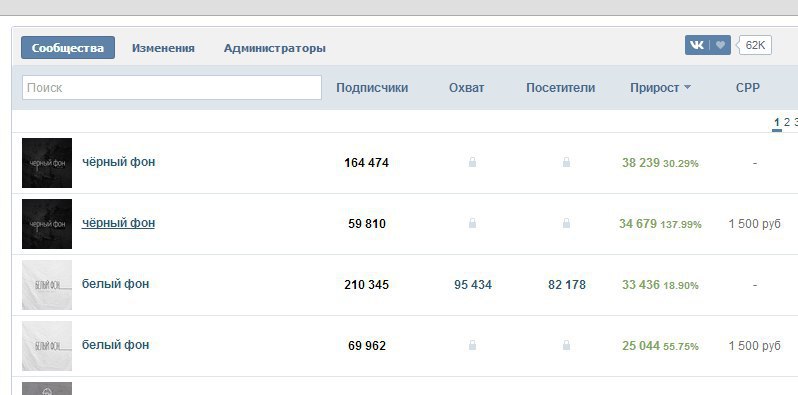Toggle the Прирост sort arrow

(687, 88)
